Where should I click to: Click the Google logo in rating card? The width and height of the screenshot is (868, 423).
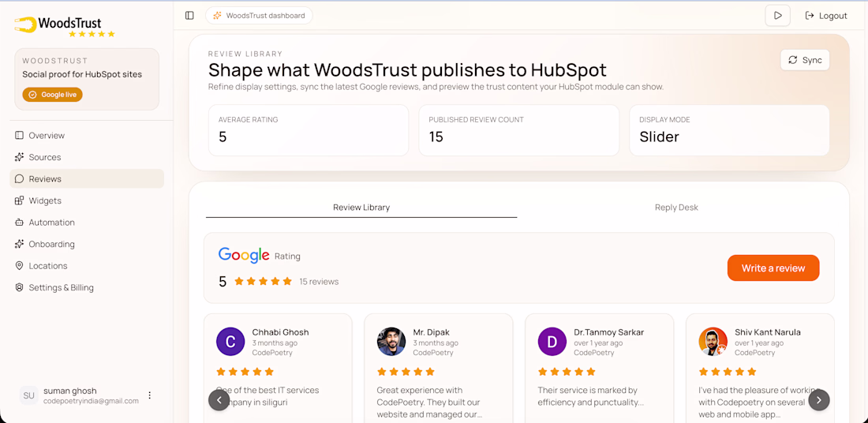click(x=244, y=255)
